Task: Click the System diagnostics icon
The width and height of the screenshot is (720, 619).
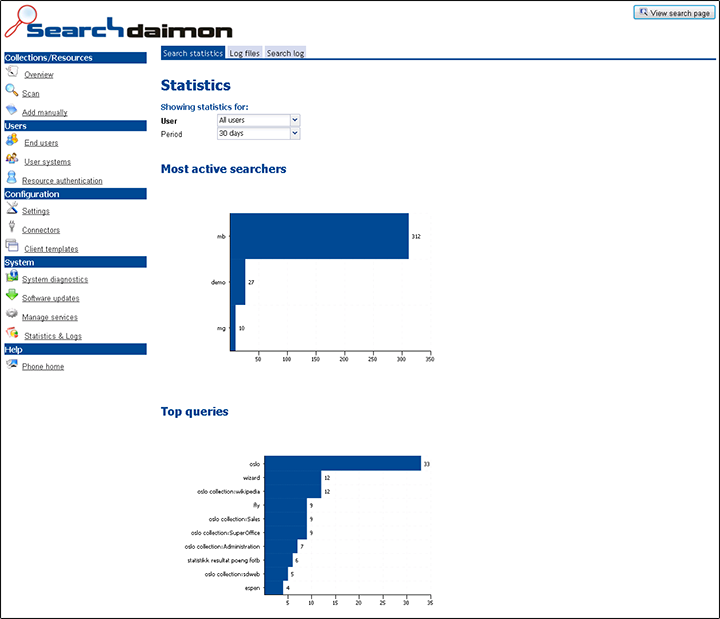Action: 12,276
